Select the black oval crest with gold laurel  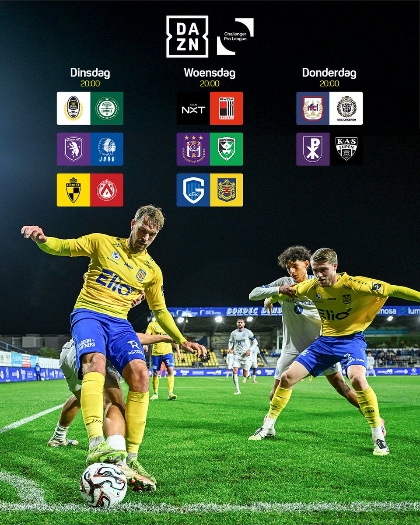[x=73, y=108]
